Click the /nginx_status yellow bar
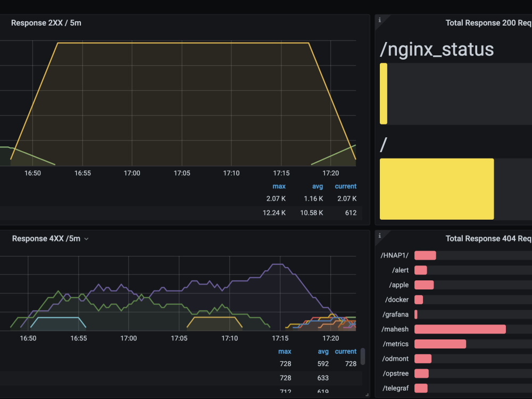 [x=384, y=94]
